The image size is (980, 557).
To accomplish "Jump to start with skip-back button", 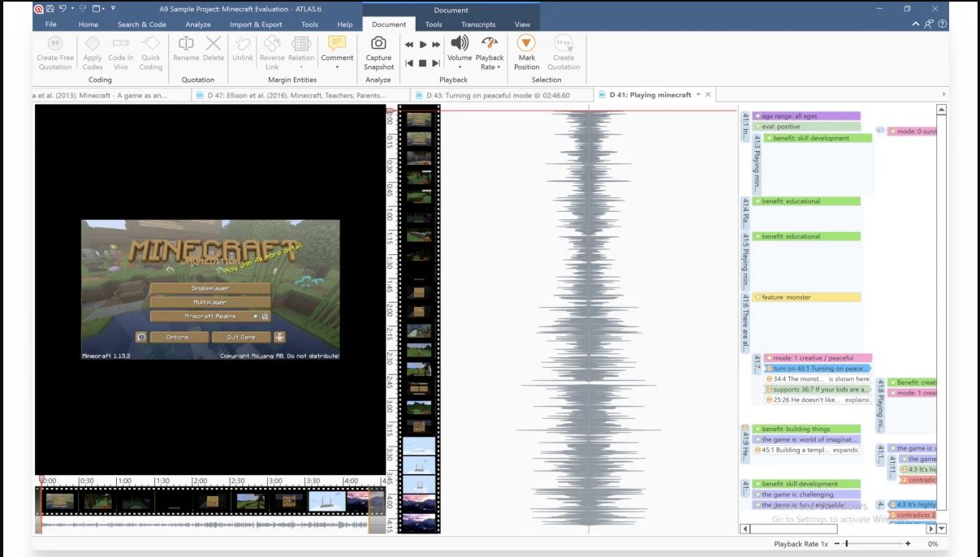I will 409,63.
